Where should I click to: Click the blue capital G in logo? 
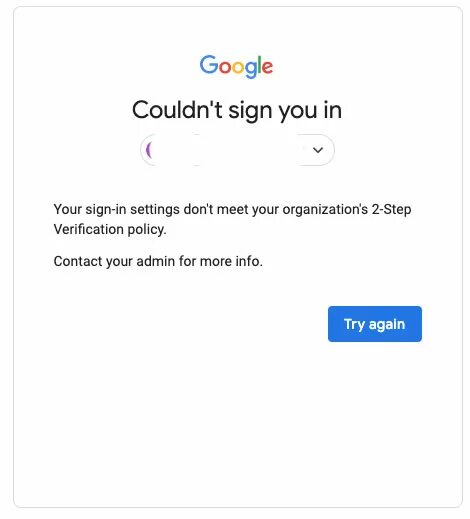209,64
